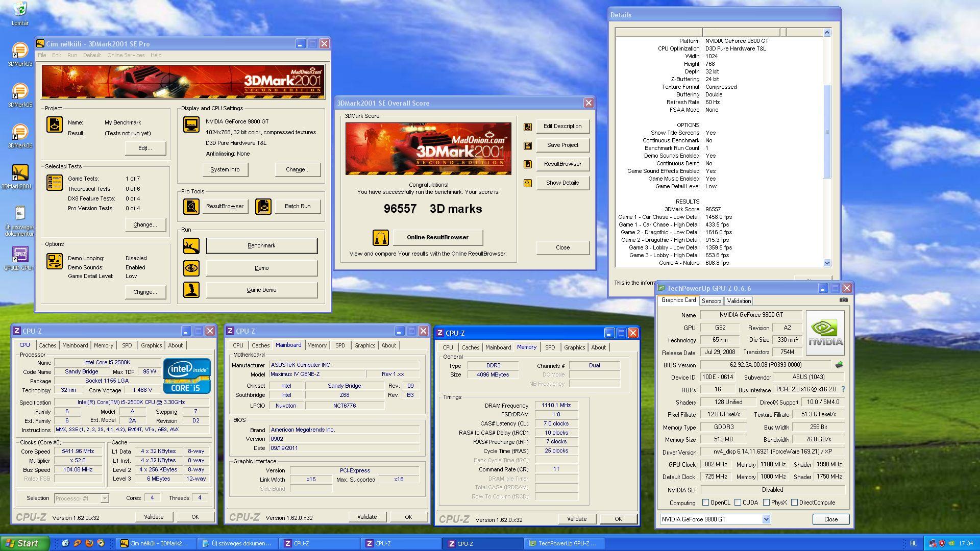Click the ResultBrowser icon in score dialog
The image size is (980, 551).
(528, 164)
